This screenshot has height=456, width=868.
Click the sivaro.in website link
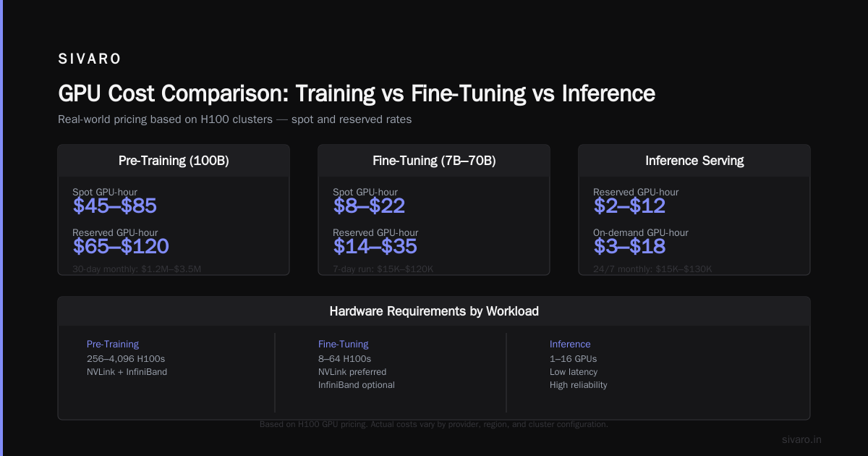802,439
